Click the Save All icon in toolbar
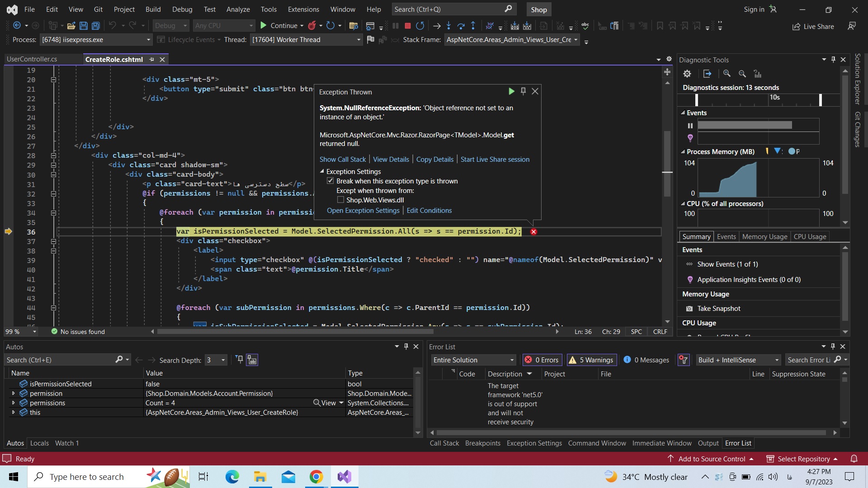This screenshot has height=488, width=868. click(x=95, y=26)
